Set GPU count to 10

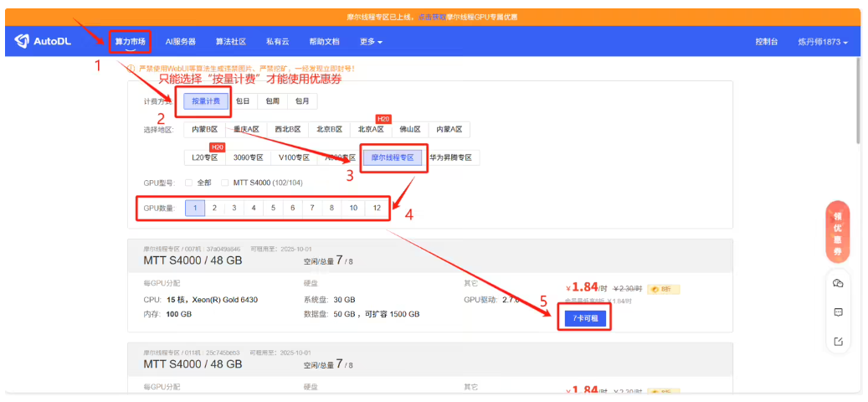click(353, 209)
